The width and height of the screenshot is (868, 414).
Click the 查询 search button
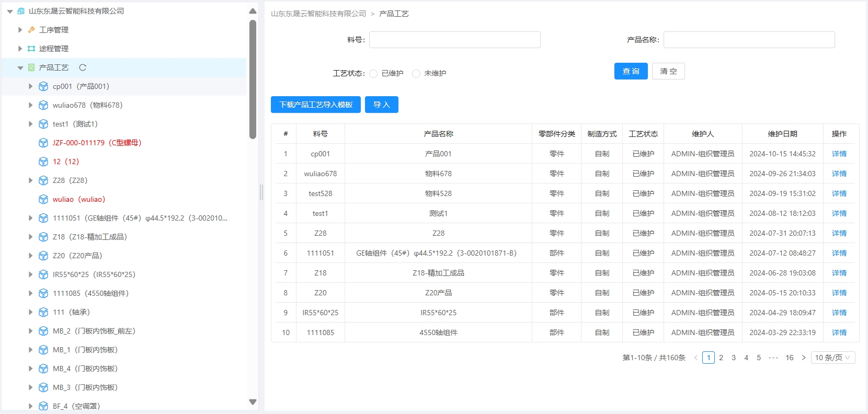[631, 71]
